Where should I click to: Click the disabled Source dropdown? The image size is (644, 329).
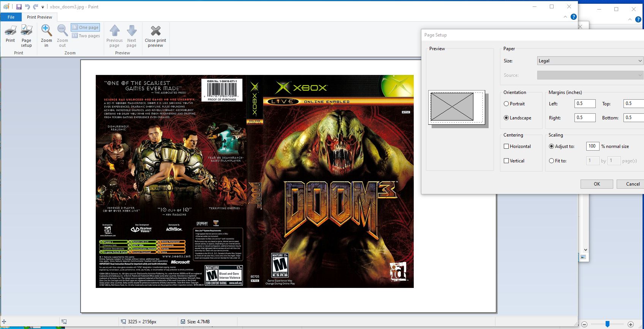pyautogui.click(x=590, y=75)
